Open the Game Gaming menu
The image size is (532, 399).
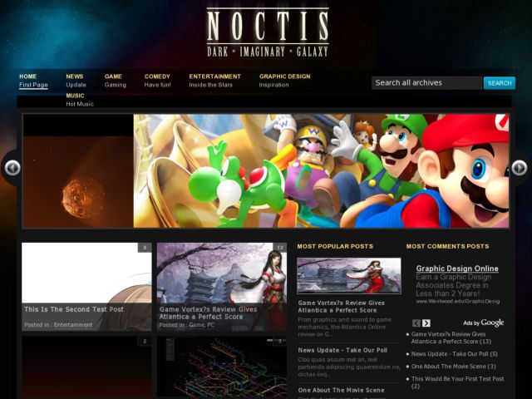115,81
